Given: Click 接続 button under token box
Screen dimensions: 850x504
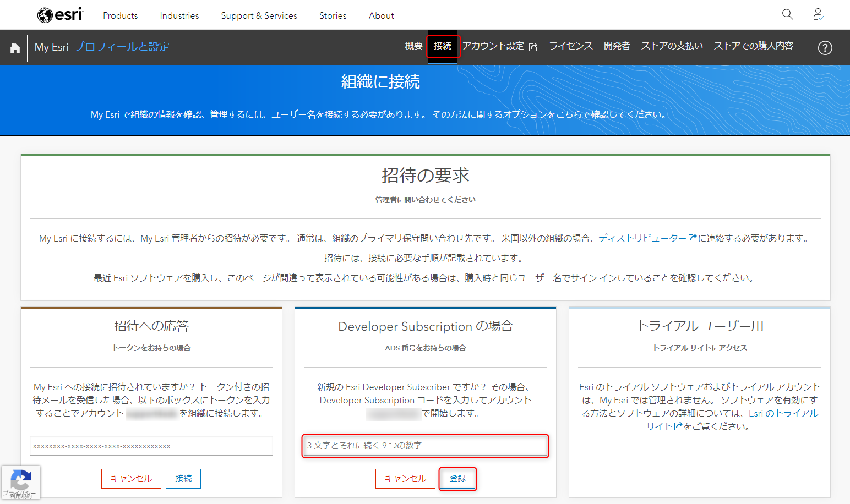Looking at the screenshot, I should (x=183, y=479).
